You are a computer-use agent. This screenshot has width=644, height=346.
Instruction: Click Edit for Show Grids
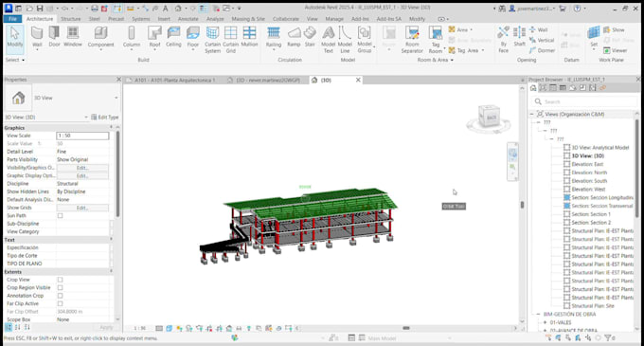82,208
